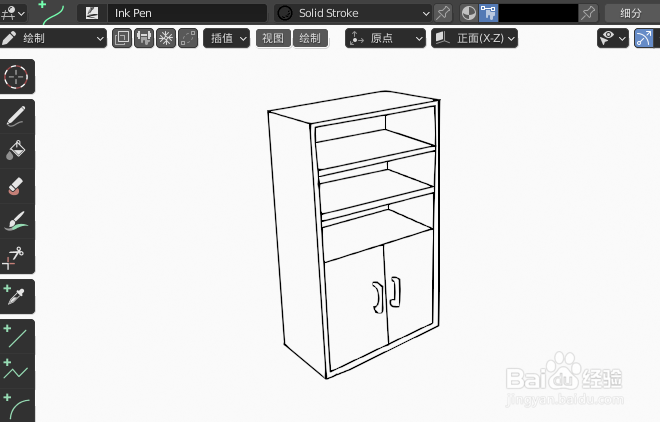The image size is (660, 422).
Task: Select the Line tool
Action: pos(17,337)
